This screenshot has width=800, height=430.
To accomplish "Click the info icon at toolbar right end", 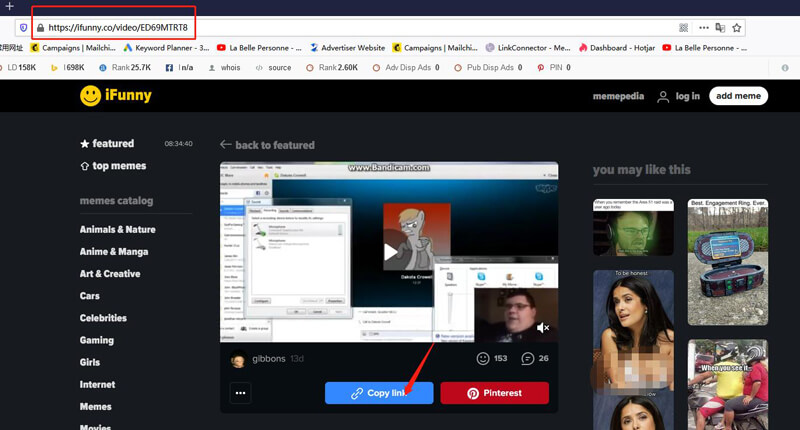I will (x=785, y=68).
